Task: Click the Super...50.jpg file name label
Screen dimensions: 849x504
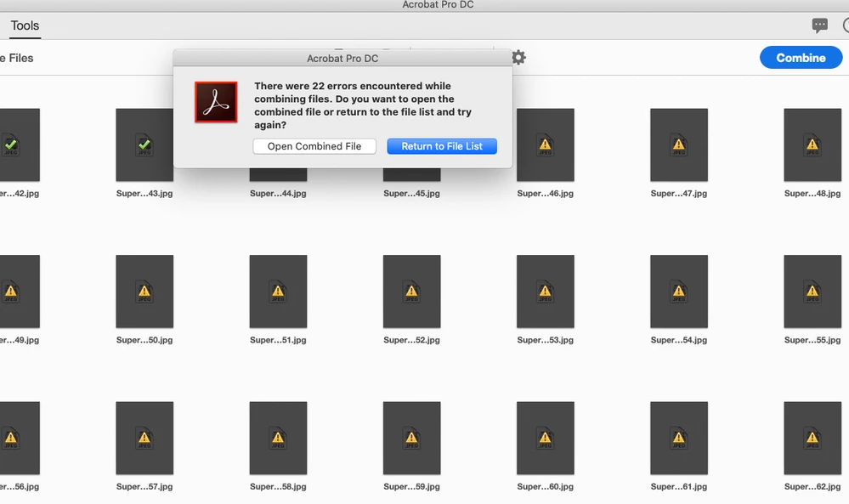Action: click(144, 340)
